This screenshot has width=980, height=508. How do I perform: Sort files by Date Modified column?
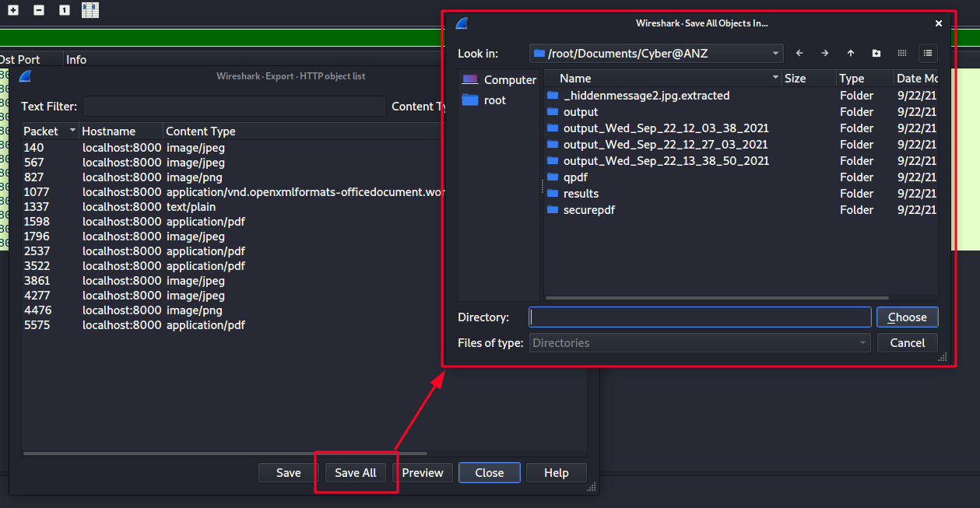916,78
